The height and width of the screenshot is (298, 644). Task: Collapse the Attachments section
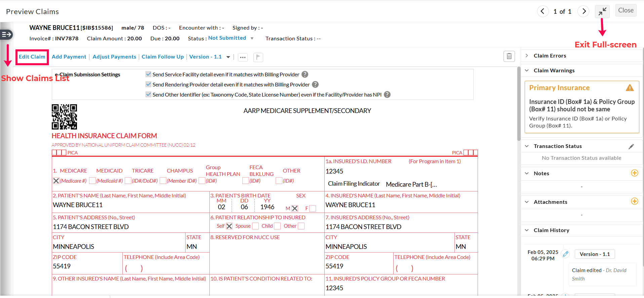(527, 202)
